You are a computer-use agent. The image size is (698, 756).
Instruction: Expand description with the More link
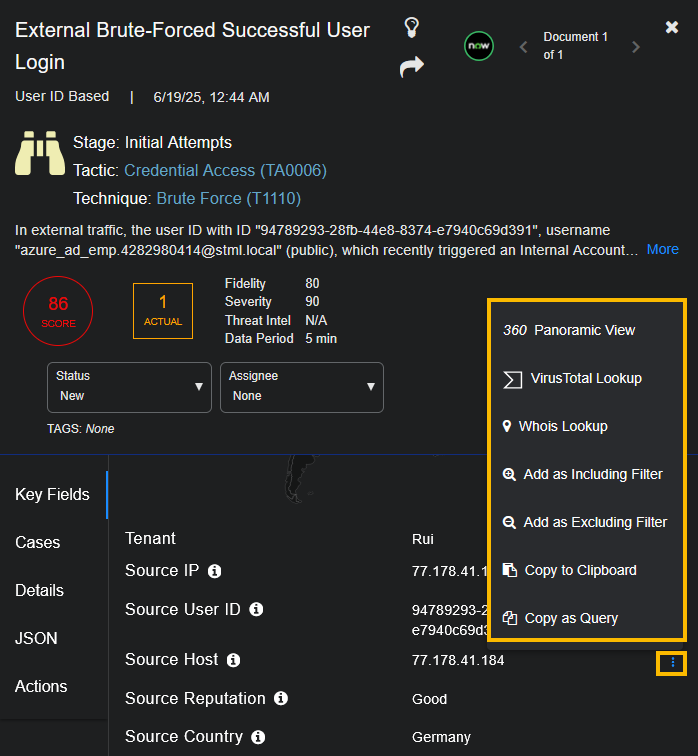tap(662, 249)
